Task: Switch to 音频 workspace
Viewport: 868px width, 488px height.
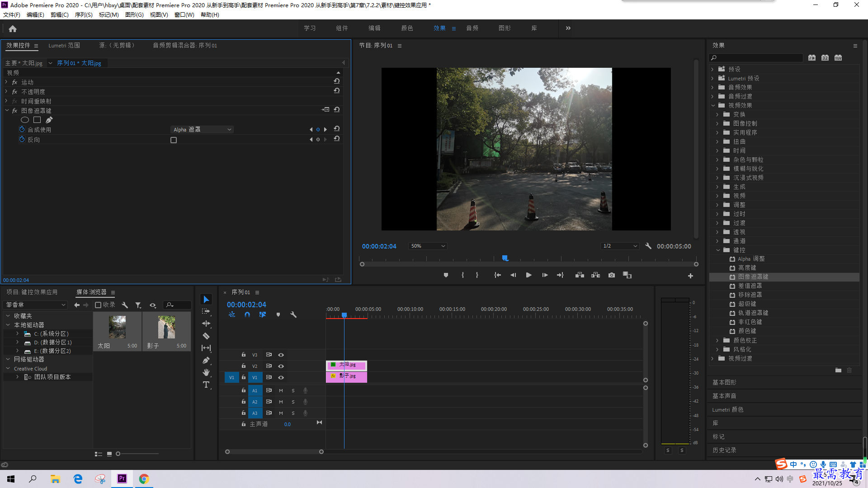Action: (472, 28)
